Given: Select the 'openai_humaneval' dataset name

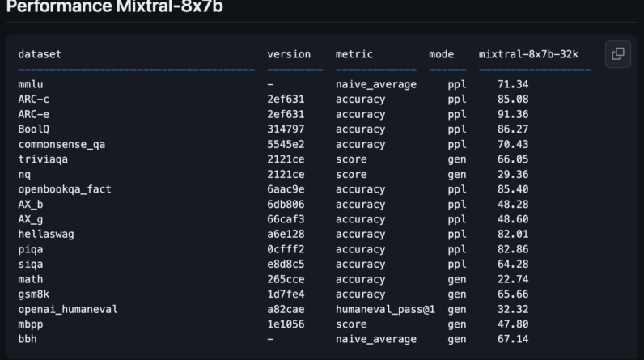Looking at the screenshot, I should (x=68, y=310).
